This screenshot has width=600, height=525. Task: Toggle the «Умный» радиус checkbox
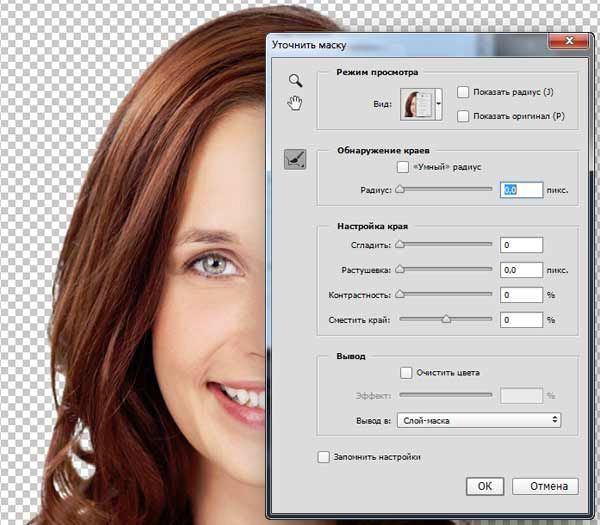point(403,167)
